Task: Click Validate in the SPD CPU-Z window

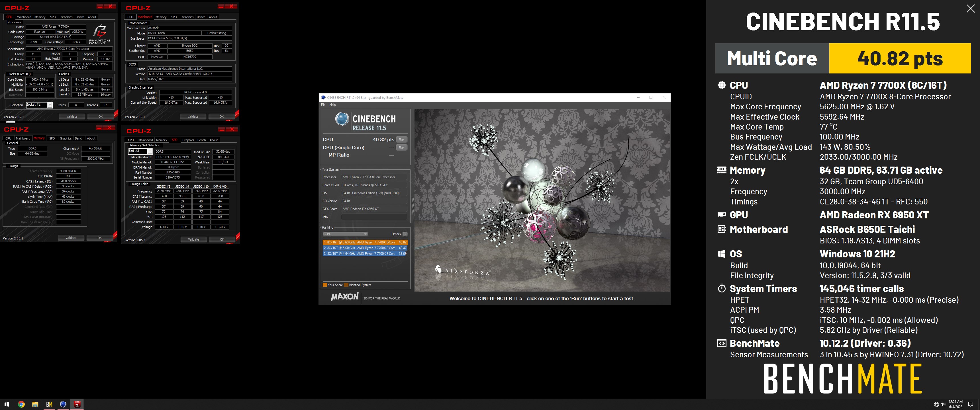Action: tap(194, 239)
